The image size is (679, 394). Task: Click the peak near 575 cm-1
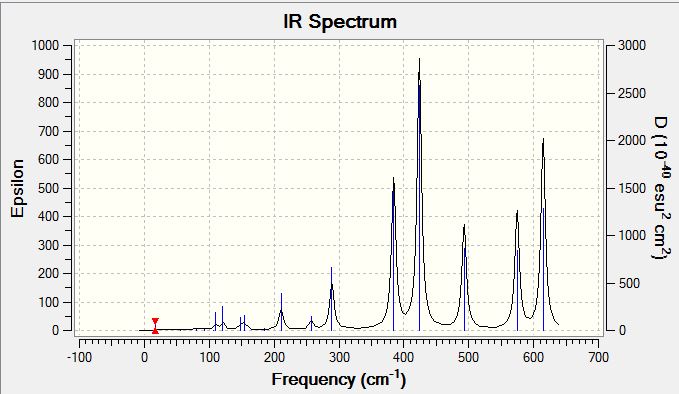click(x=517, y=271)
